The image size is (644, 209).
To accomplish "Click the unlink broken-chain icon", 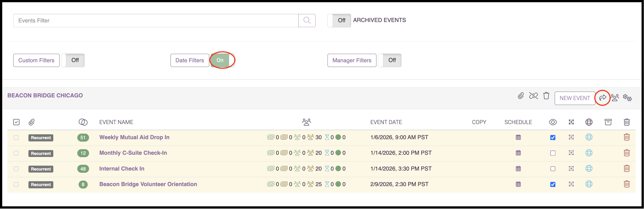I will tap(533, 96).
